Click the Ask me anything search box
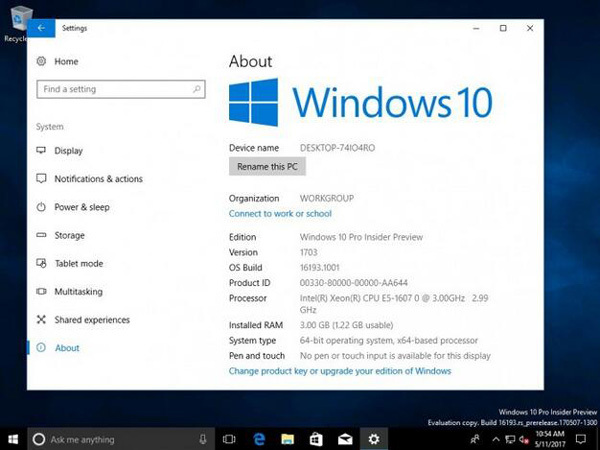This screenshot has height=450, width=600. tap(121, 439)
